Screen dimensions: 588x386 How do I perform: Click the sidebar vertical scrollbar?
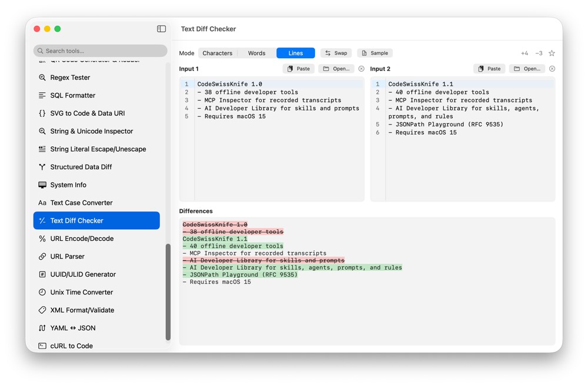click(x=168, y=292)
